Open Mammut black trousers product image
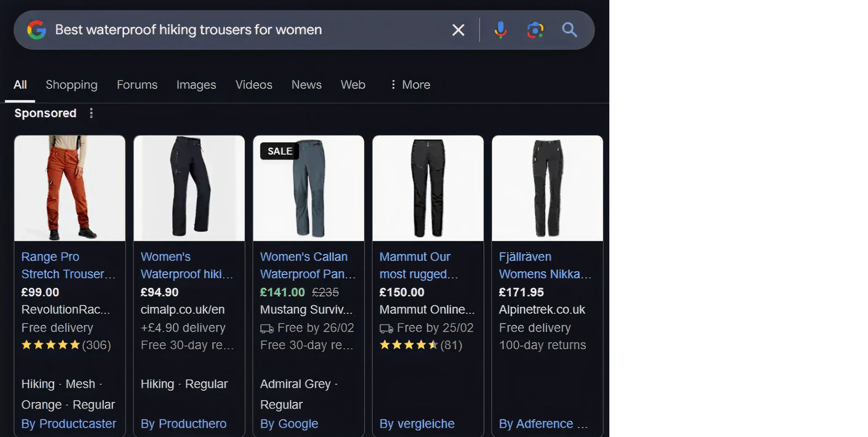The height and width of the screenshot is (437, 868). click(428, 188)
